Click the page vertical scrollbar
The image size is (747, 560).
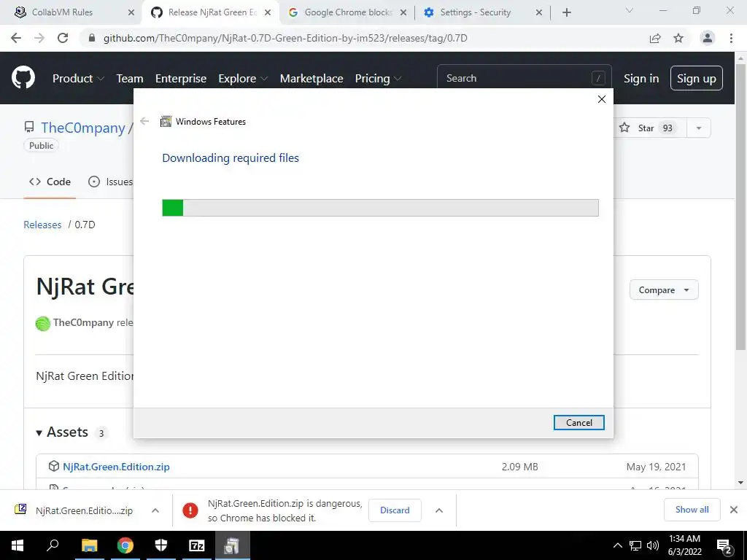[740, 206]
